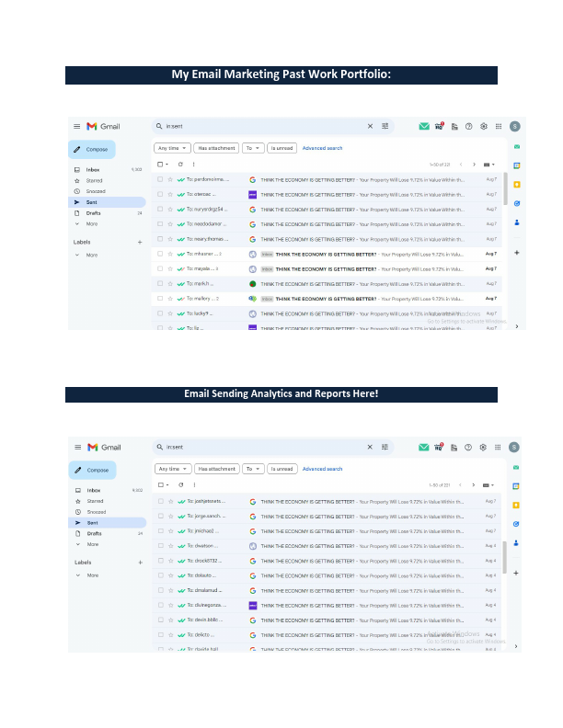Open To filter dropdown in Portfolio Gmail

(253, 148)
